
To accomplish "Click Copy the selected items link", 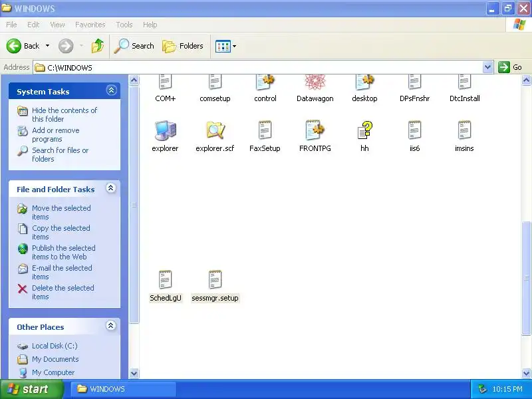I will tap(61, 232).
